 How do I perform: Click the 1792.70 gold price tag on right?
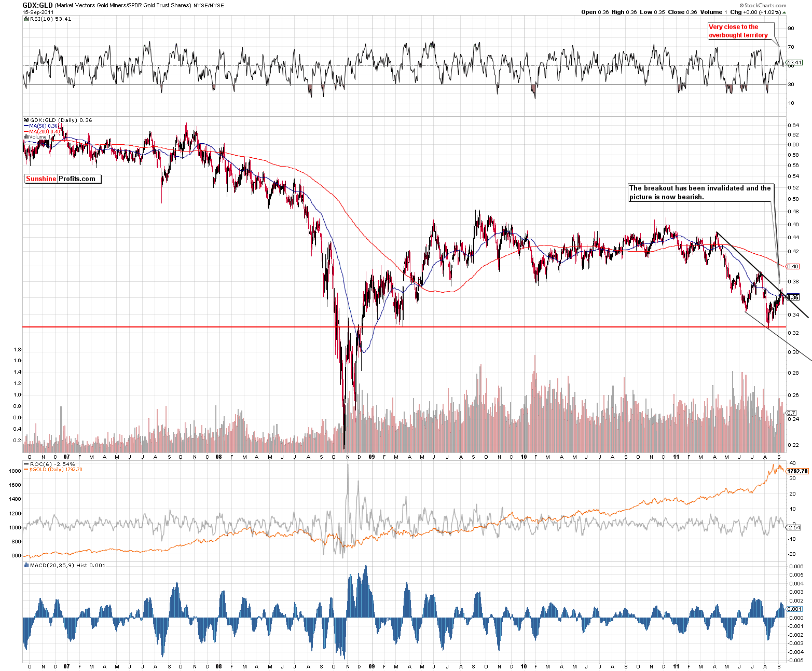pos(797,471)
